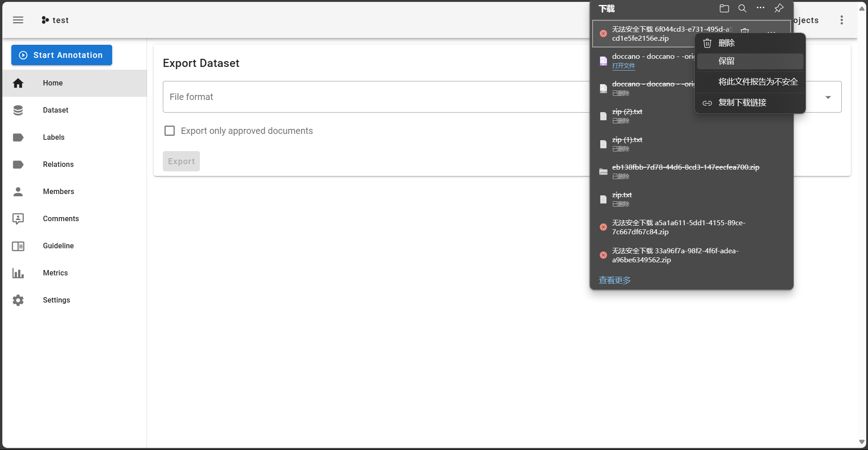Select 保留 in the context menu

click(x=750, y=61)
